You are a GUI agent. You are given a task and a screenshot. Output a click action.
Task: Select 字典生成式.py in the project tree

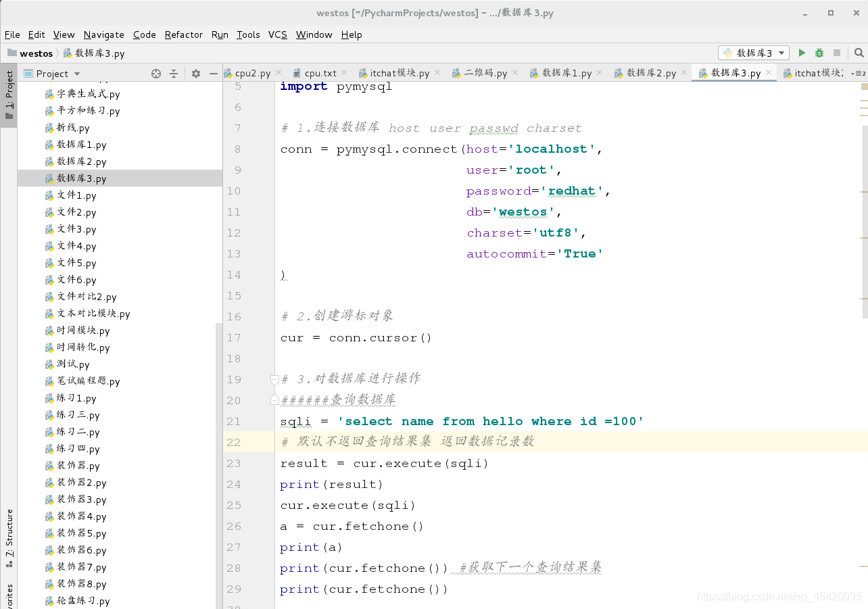click(82, 94)
